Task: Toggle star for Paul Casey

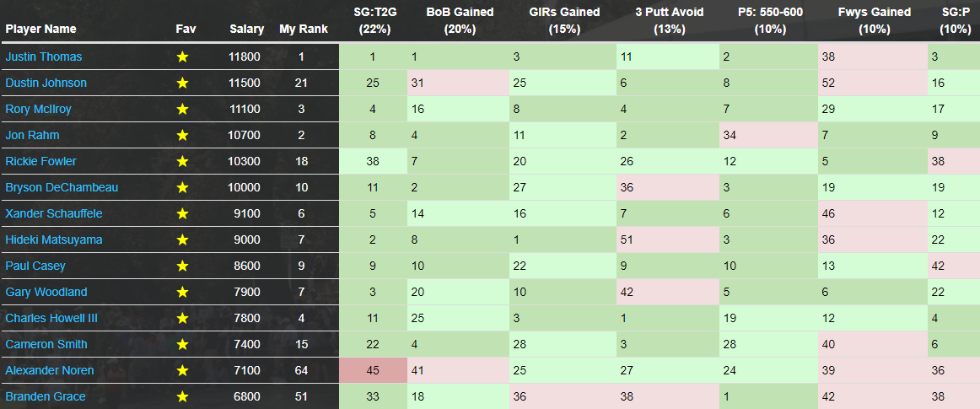Action: tap(182, 266)
